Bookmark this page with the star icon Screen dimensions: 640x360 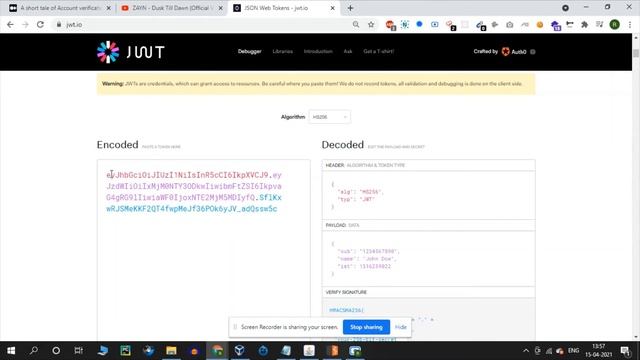pos(371,24)
